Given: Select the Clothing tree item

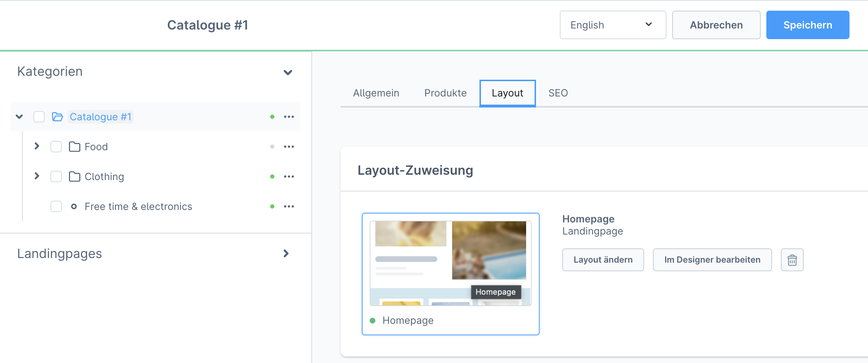Looking at the screenshot, I should coord(104,177).
